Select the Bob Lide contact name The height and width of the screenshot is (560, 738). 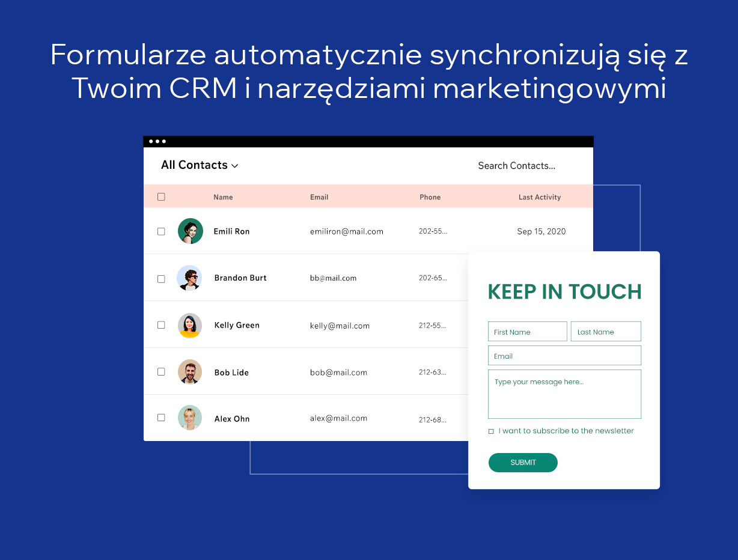pyautogui.click(x=231, y=373)
